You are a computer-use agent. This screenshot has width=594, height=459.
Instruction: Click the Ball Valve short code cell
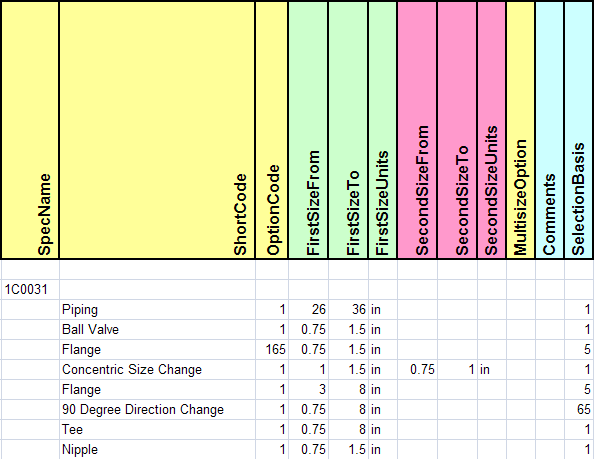[x=157, y=329]
